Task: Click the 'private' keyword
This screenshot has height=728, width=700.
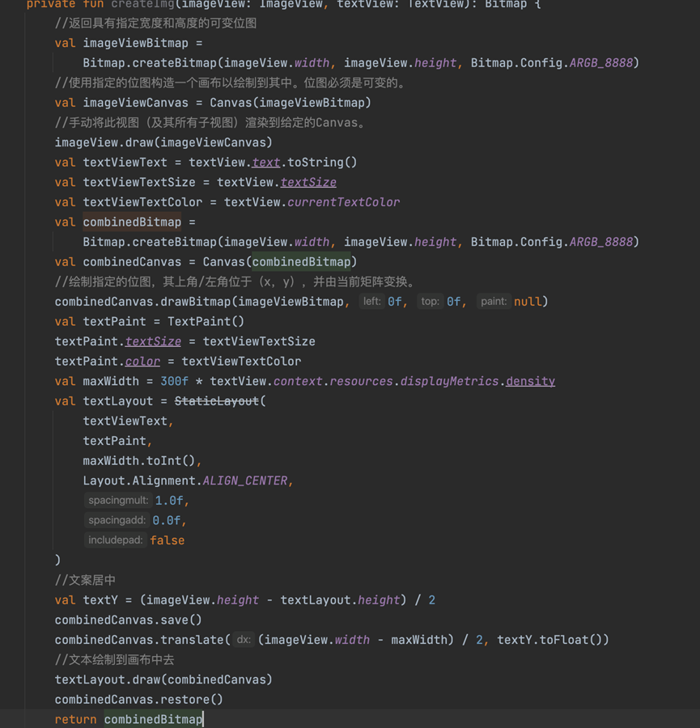Action: tap(51, 4)
